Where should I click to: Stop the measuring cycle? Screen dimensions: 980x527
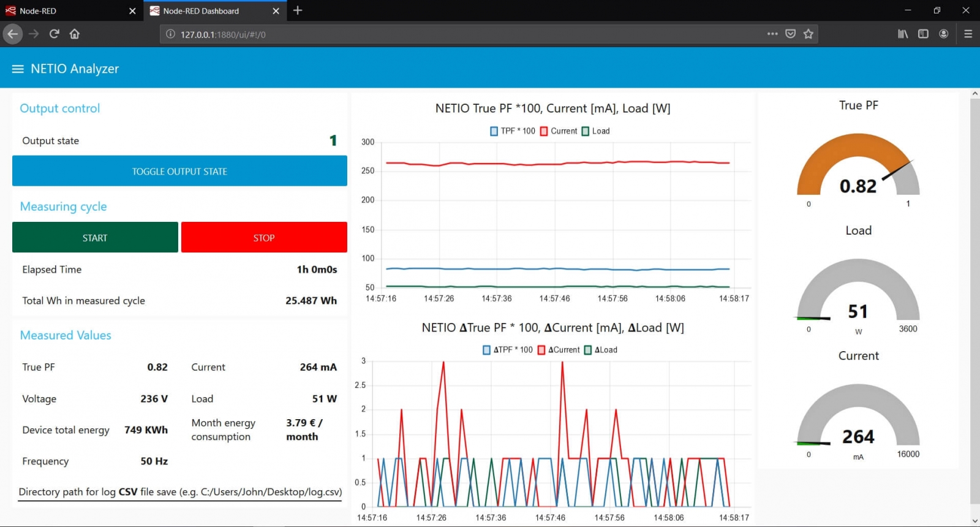point(264,237)
